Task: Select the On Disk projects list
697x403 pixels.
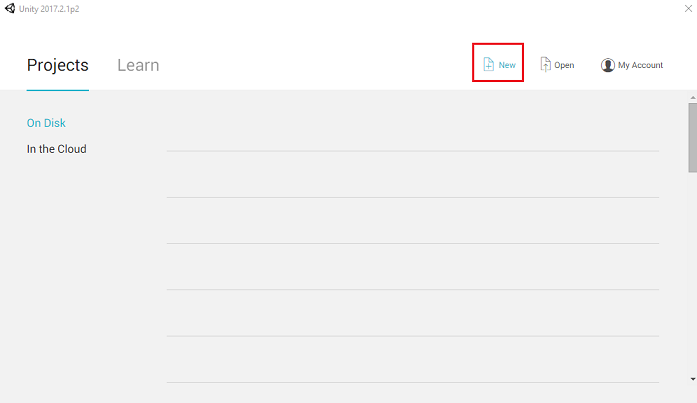Action: pyautogui.click(x=46, y=123)
